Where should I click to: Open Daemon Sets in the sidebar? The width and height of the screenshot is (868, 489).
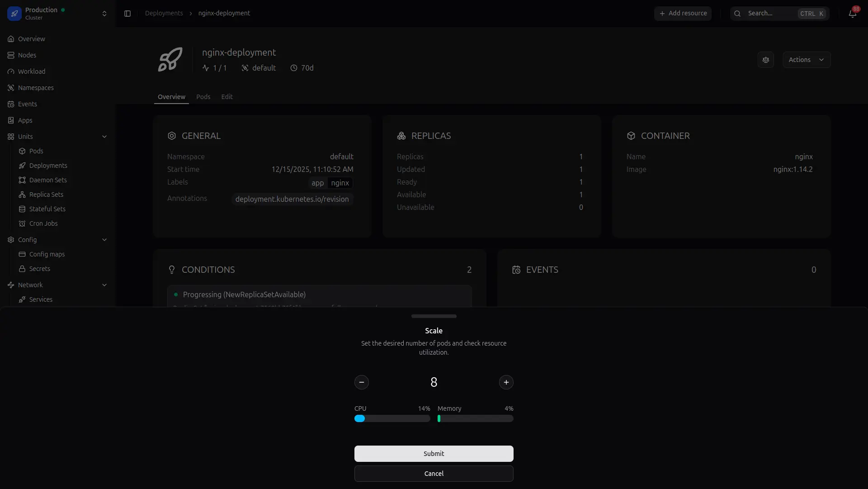point(48,180)
